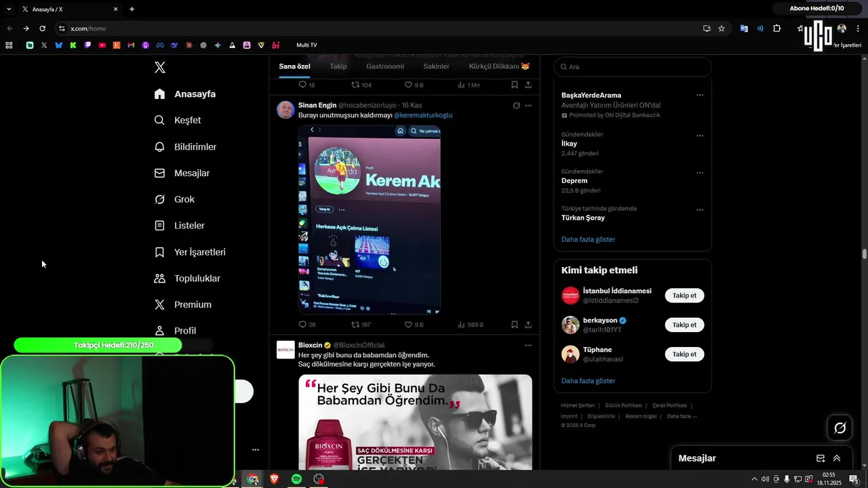Open more options for BaşkaYerdeArama trend
868x488 pixels.
(700, 96)
